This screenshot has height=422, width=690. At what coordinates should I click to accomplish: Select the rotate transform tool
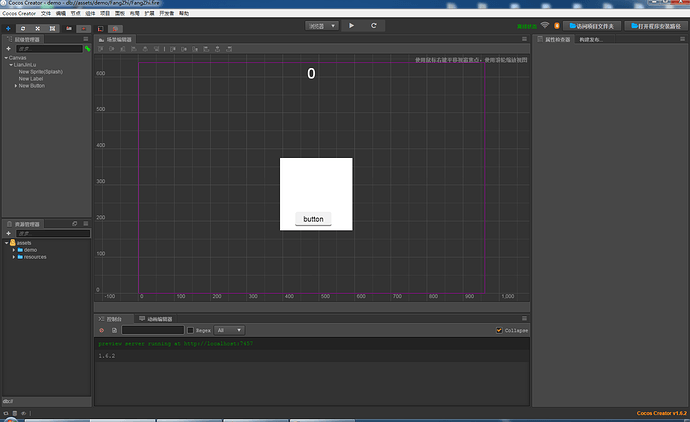click(22, 27)
